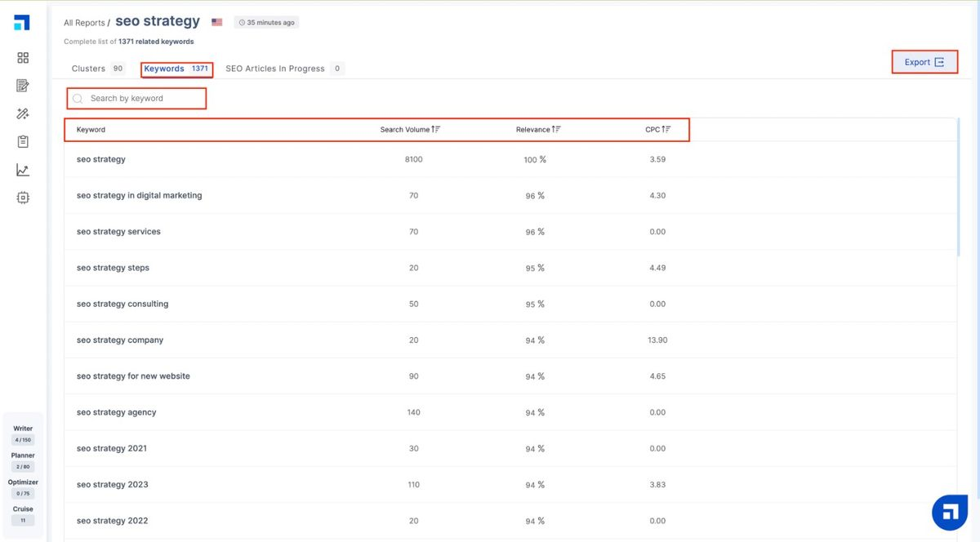Open Cruise usage counter 11

coord(23,515)
